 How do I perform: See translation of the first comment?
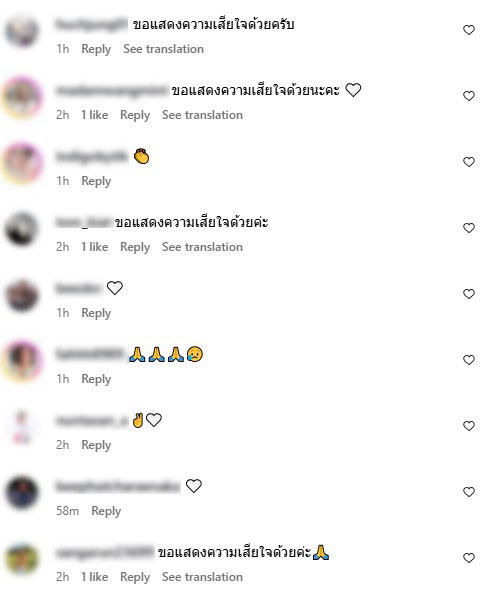tap(163, 49)
